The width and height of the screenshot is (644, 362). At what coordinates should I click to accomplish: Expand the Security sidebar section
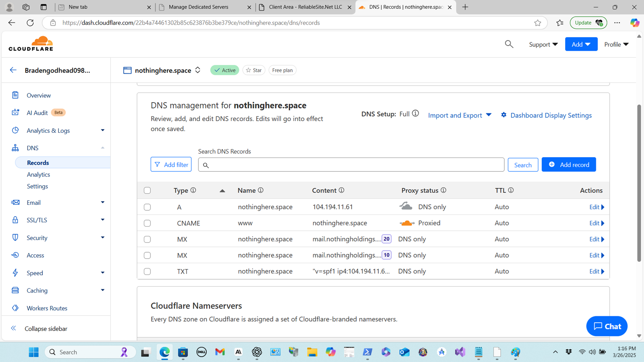(102, 238)
